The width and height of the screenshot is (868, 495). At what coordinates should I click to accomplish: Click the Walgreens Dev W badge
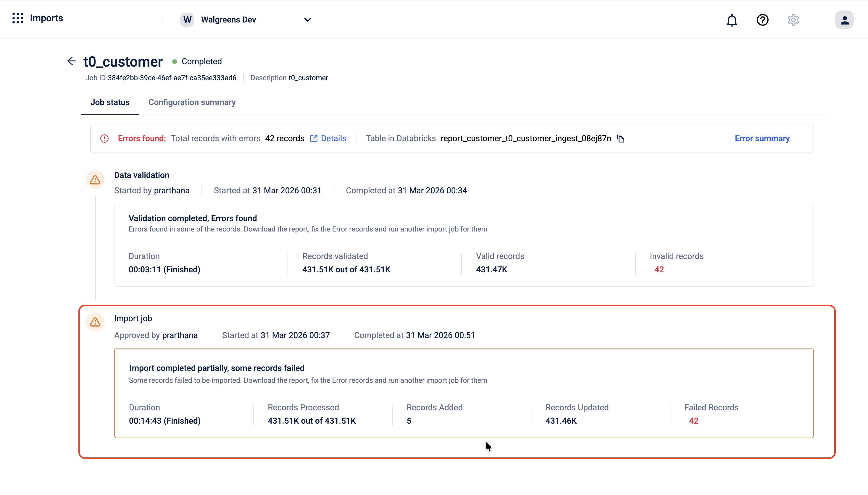point(187,20)
